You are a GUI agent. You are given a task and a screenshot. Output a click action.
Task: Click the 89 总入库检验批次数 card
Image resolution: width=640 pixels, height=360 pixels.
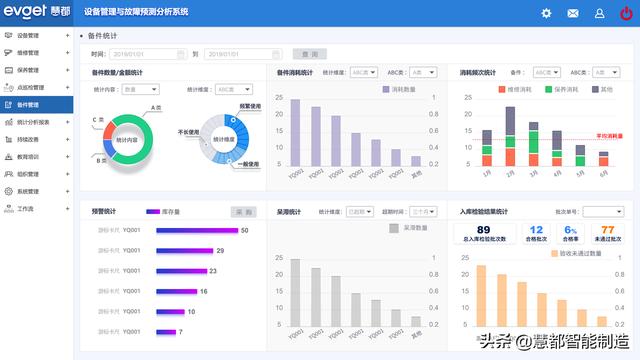coord(484,234)
